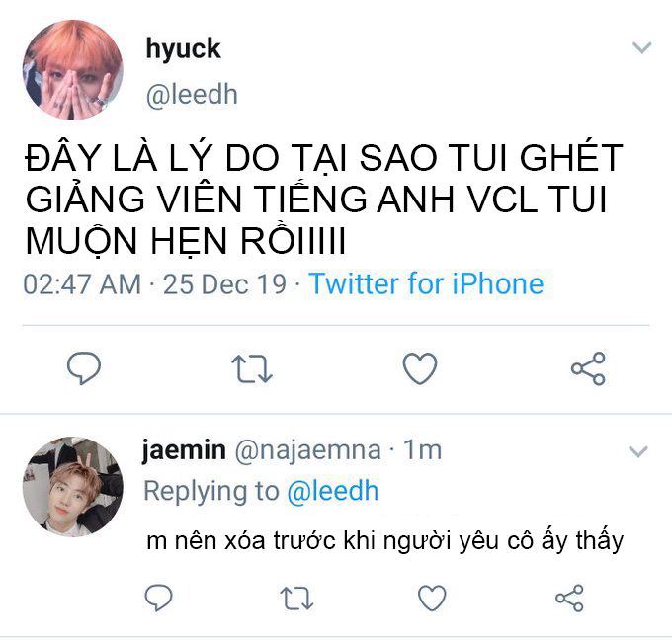Open the dropdown chevron on hyuck's tweet
This screenshot has width=672, height=641.
point(641,47)
